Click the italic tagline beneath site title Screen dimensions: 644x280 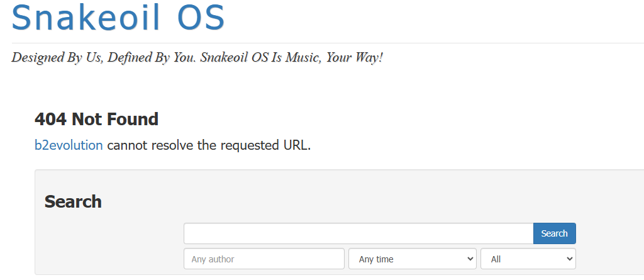197,57
